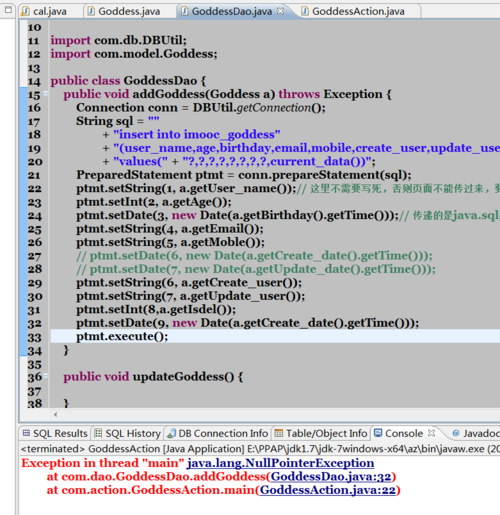
Task: Click "a.getBirthday().getTime()" on line 24
Action: click(x=309, y=215)
